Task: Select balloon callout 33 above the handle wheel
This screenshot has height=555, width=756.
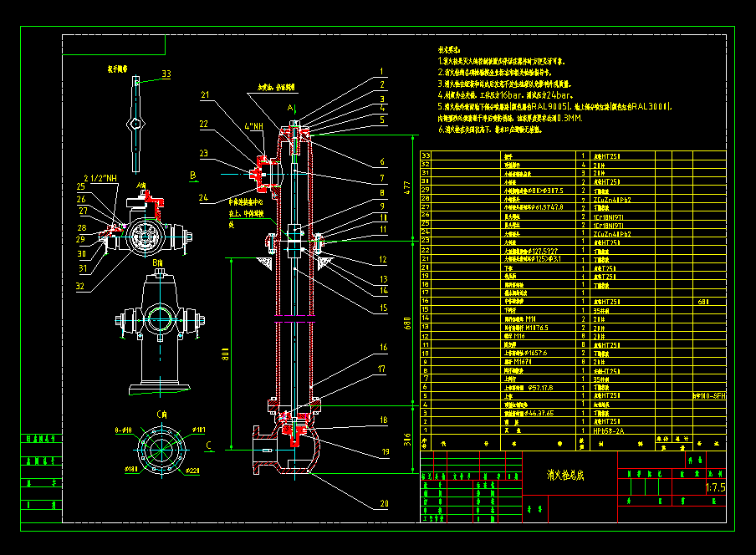Action: [x=166, y=74]
